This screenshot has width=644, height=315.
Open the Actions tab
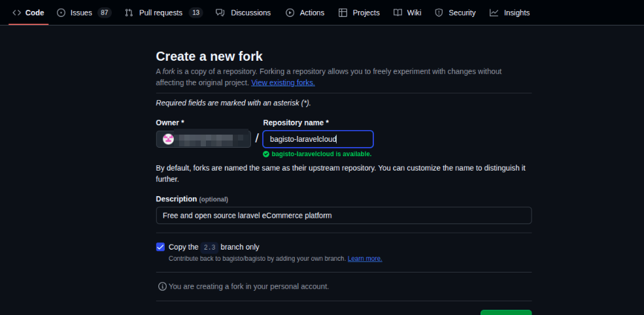305,12
